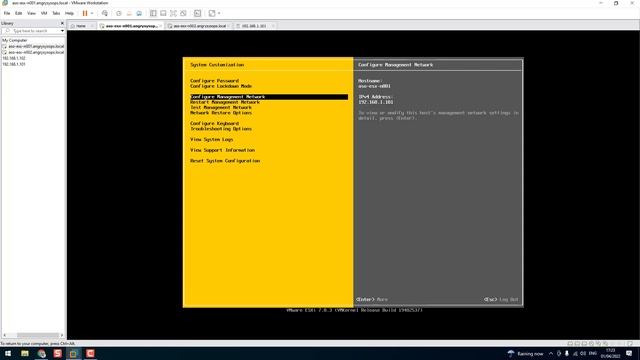640x360 pixels.
Task: Click Network Restore Options entry
Action: pyautogui.click(x=221, y=113)
